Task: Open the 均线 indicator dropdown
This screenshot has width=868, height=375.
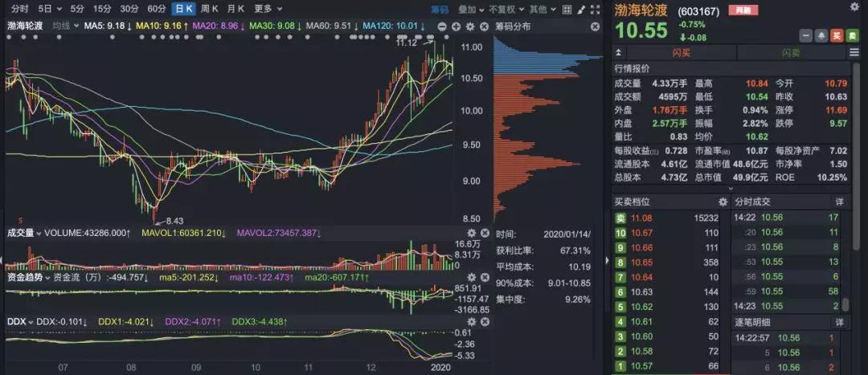Action: [x=65, y=26]
